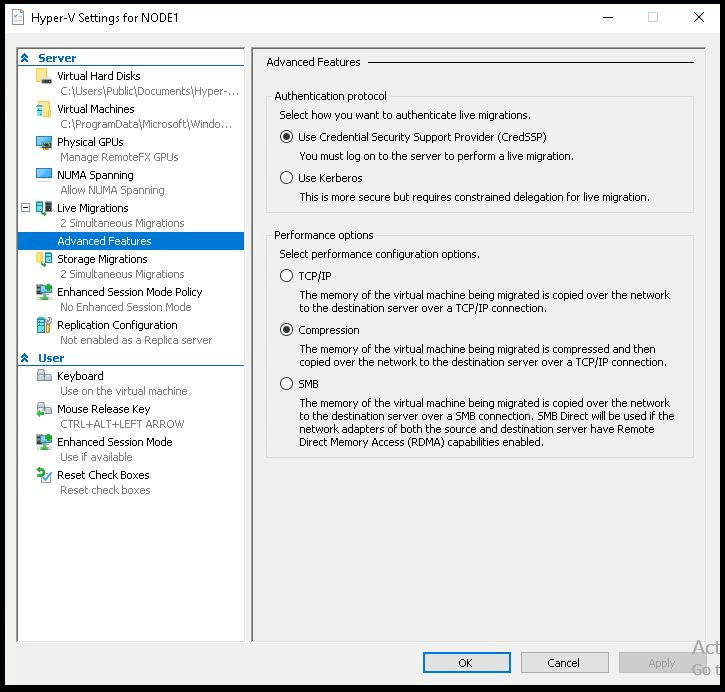Open NUMA Spanning settings
Image resolution: width=725 pixels, height=692 pixels.
pyautogui.click(x=95, y=175)
